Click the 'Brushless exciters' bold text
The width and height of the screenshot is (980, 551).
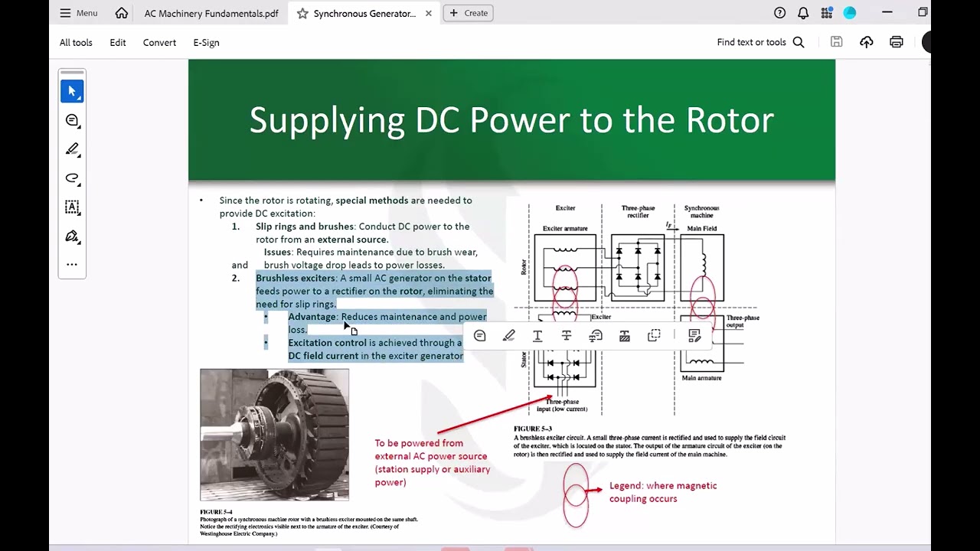click(296, 278)
